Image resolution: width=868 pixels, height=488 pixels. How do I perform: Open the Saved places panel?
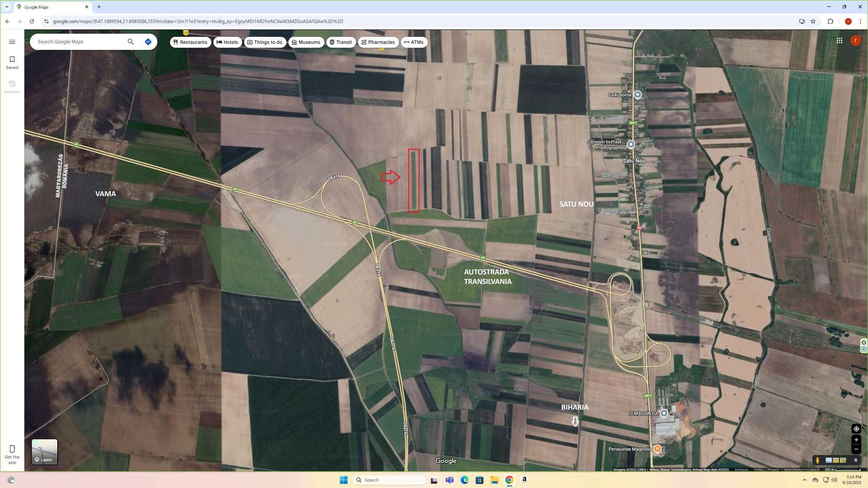coord(12,62)
